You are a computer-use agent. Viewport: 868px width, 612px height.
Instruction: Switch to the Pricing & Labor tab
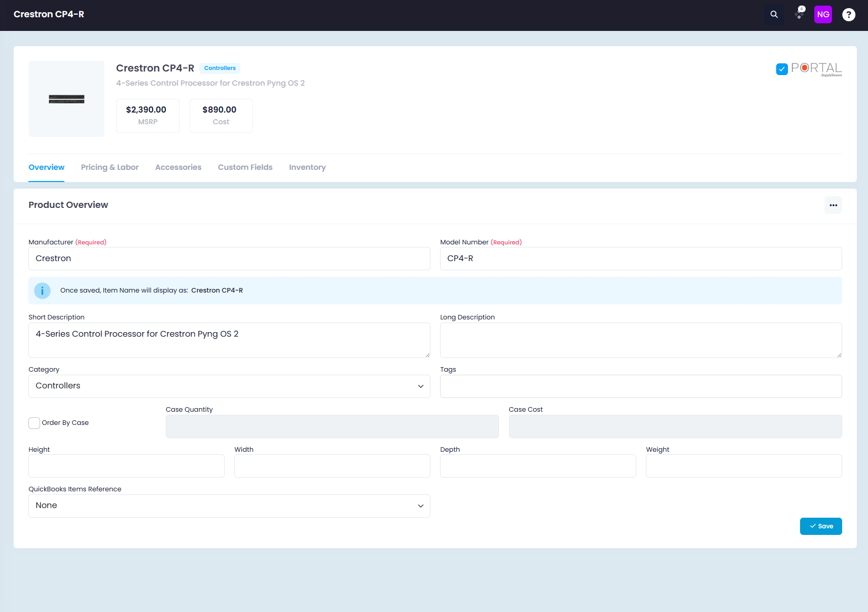coord(110,167)
